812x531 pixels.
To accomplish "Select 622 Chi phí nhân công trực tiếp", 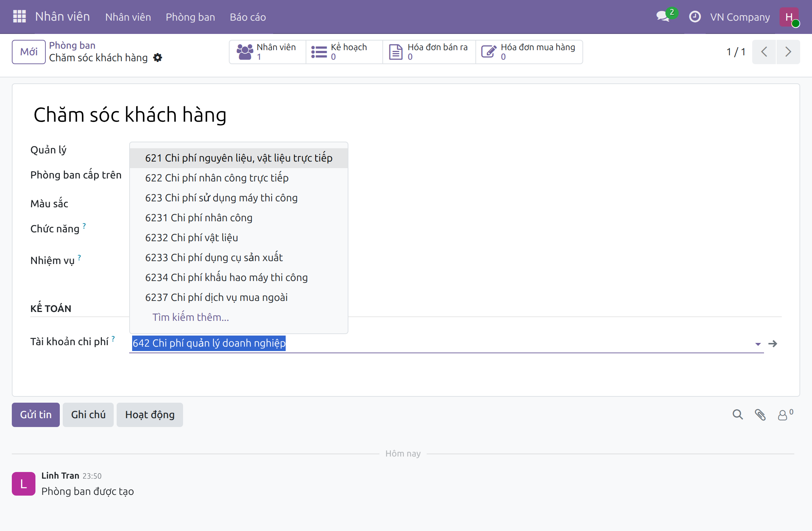I will (239, 178).
